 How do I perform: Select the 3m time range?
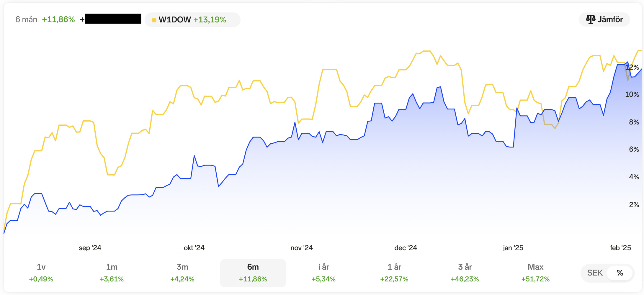pyautogui.click(x=182, y=273)
